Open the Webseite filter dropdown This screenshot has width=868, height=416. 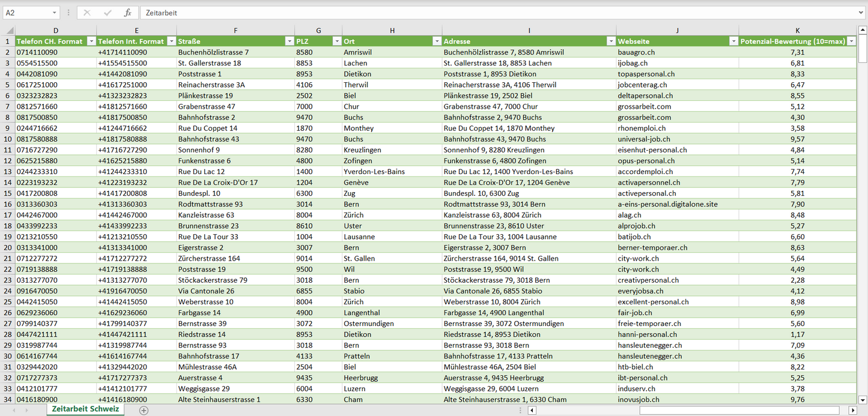pos(733,41)
